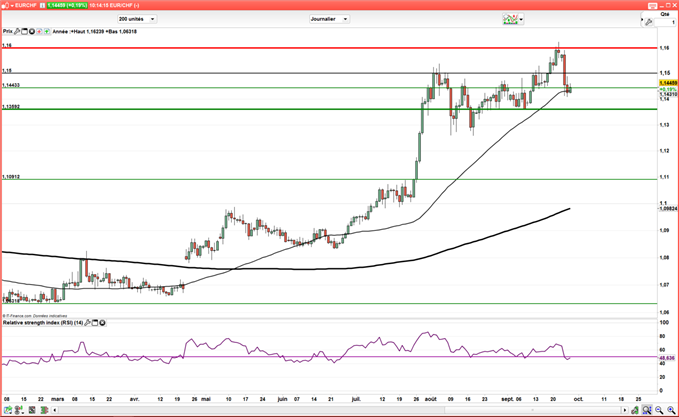Click the right arrow of horizontal scrollbar
This screenshot has width=679, height=417.
[624, 410]
